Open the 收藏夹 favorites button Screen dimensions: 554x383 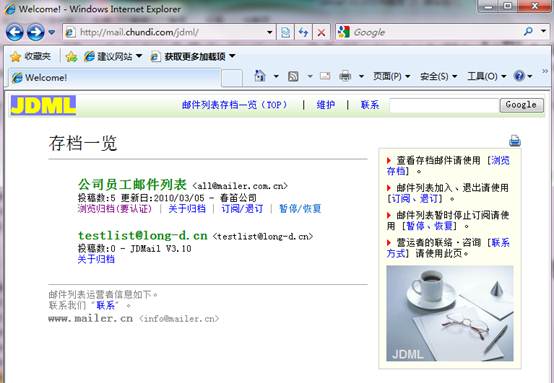[x=30, y=56]
